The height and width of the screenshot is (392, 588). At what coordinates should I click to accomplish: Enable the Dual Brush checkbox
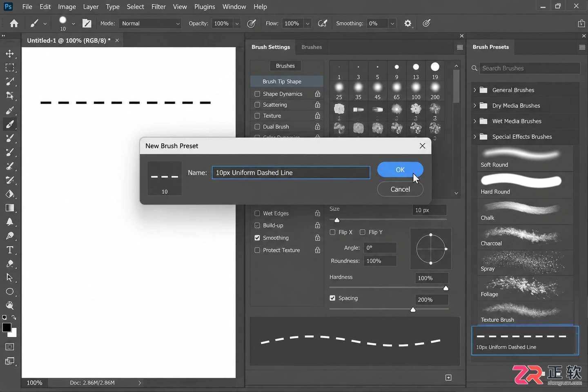point(257,127)
